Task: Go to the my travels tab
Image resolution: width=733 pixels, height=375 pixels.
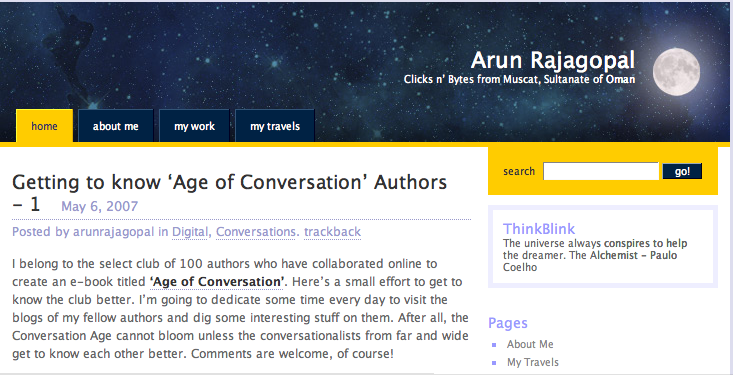Action: pyautogui.click(x=275, y=126)
